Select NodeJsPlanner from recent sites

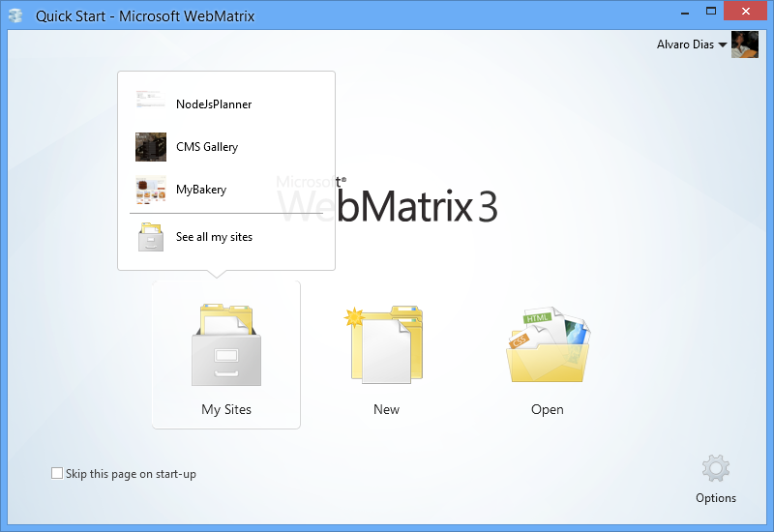tap(214, 104)
